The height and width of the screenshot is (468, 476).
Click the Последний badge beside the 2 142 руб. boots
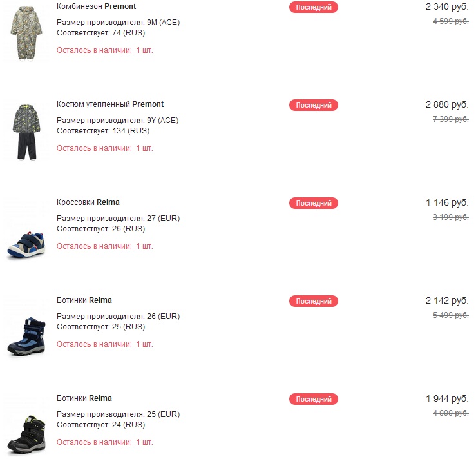point(314,301)
